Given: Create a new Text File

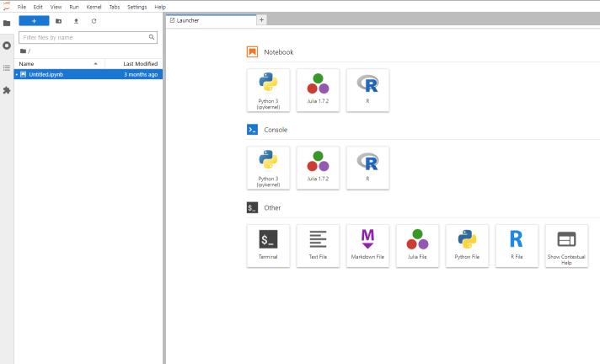Looking at the screenshot, I should coord(318,246).
